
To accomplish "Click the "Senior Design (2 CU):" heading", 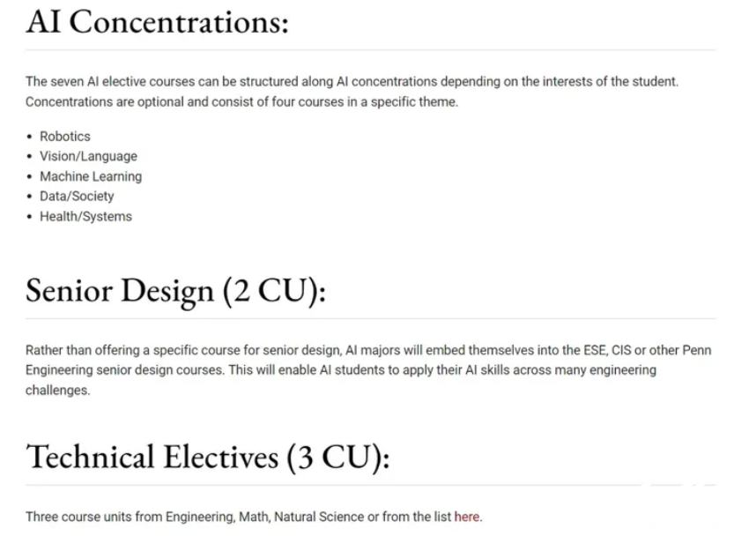I will [175, 290].
